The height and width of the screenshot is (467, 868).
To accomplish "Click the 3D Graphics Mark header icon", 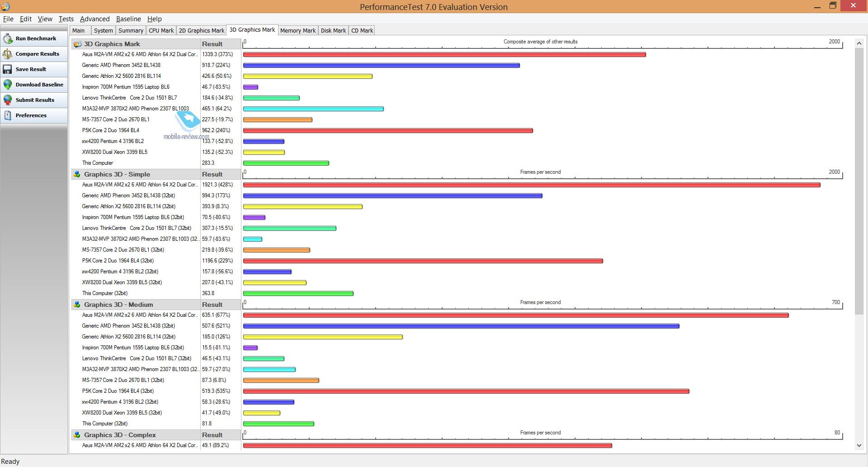I will pyautogui.click(x=77, y=44).
